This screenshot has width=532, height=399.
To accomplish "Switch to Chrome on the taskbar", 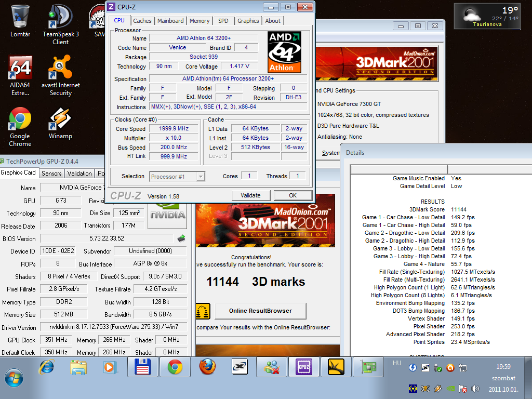I will [x=175, y=367].
